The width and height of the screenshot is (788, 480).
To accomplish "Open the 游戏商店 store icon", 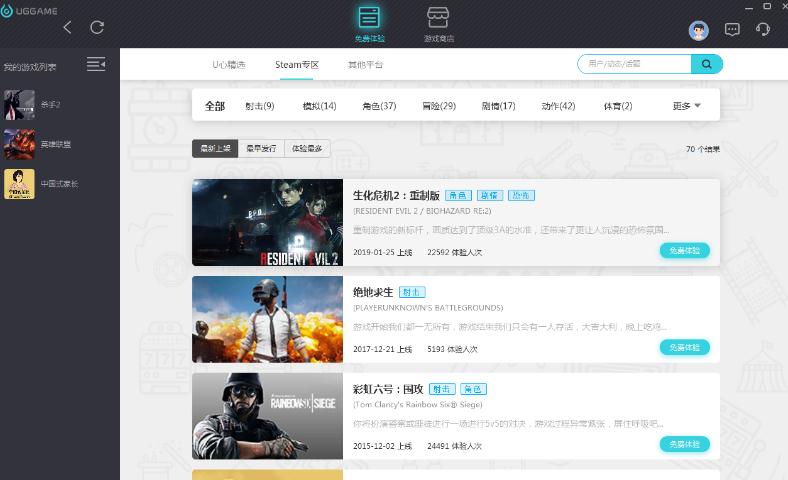I will [x=438, y=18].
